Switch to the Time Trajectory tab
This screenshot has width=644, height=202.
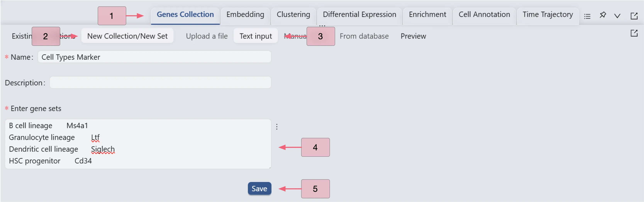pyautogui.click(x=547, y=15)
